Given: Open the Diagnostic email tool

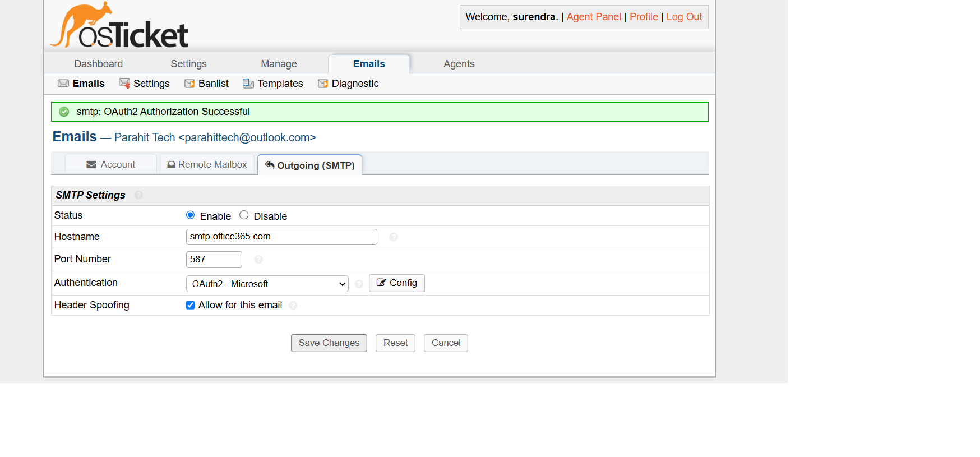Looking at the screenshot, I should pos(348,84).
